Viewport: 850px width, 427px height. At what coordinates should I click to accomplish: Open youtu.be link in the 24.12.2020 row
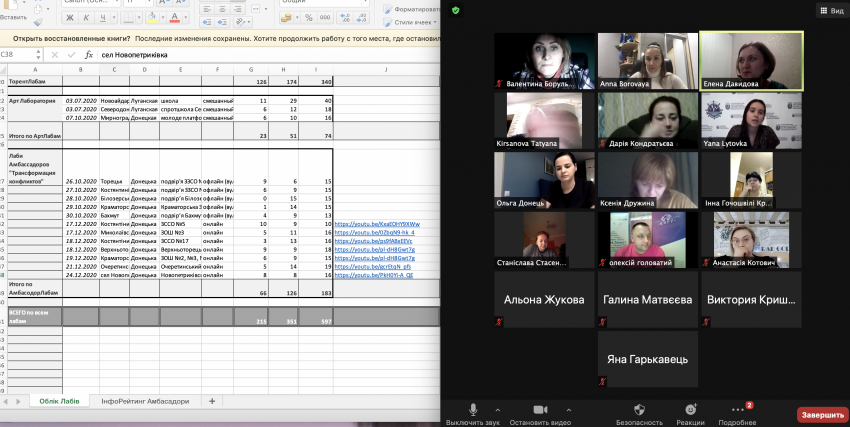coord(374,275)
